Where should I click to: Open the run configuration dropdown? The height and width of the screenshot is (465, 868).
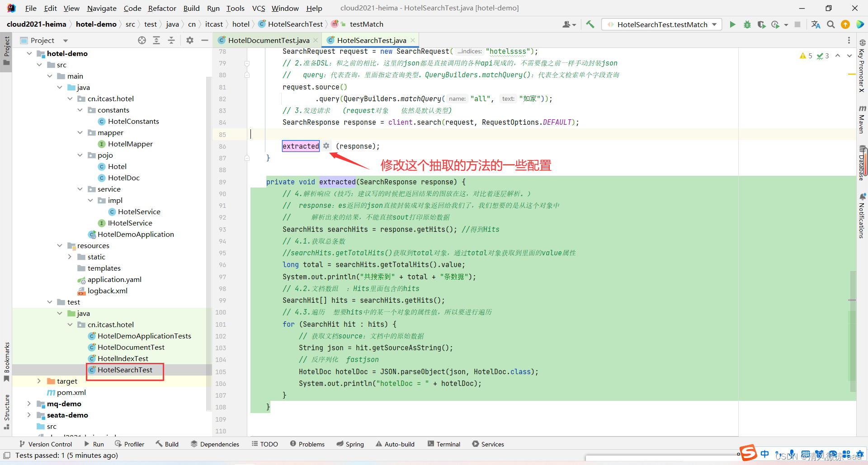662,24
